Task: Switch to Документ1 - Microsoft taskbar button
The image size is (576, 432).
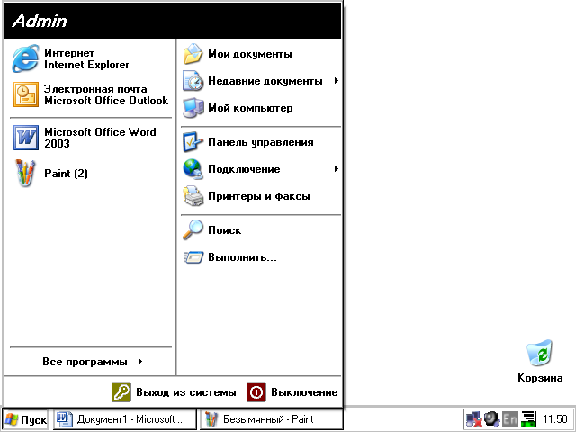Action: tap(125, 419)
